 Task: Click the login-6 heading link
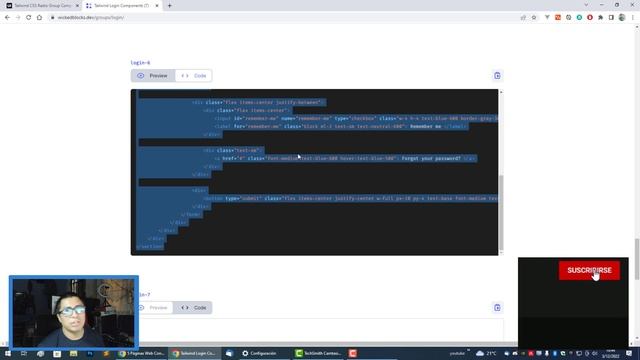[x=140, y=62]
